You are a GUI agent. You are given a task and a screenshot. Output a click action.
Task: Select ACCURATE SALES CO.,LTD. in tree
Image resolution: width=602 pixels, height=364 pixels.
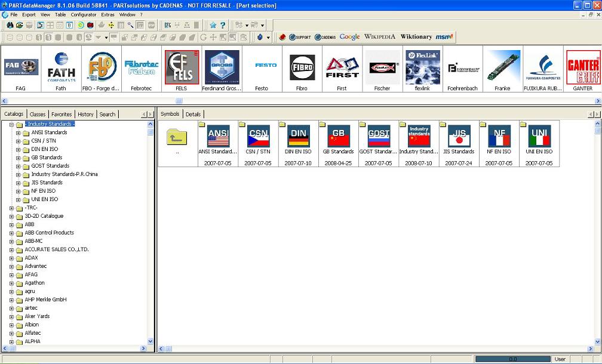57,249
